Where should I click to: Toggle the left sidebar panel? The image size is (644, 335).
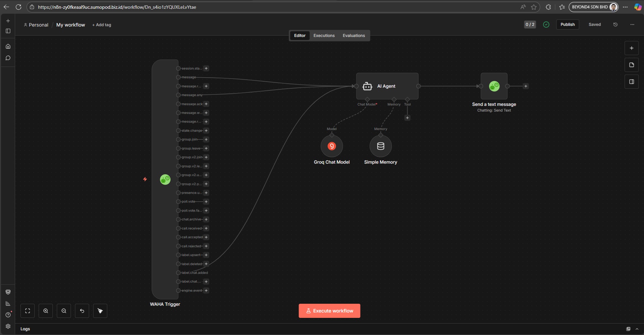(8, 31)
